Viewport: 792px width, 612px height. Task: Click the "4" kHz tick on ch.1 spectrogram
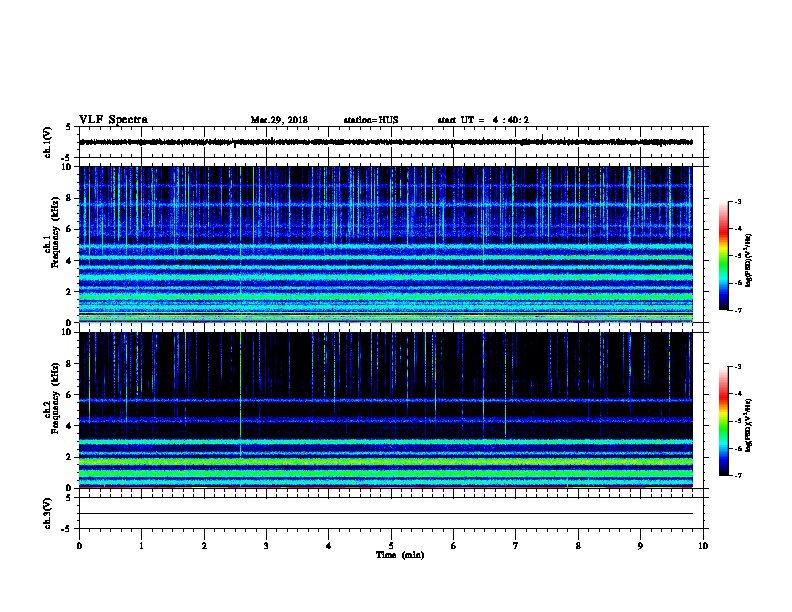coord(69,261)
